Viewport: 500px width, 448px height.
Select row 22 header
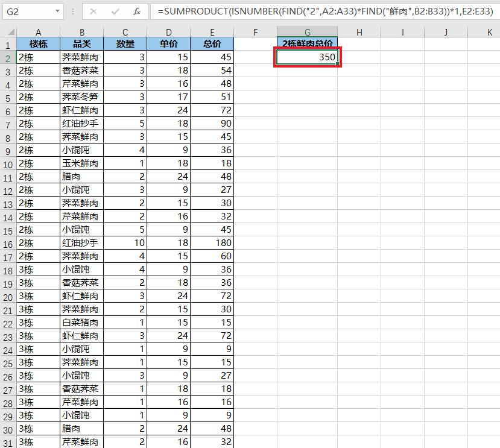(8, 324)
